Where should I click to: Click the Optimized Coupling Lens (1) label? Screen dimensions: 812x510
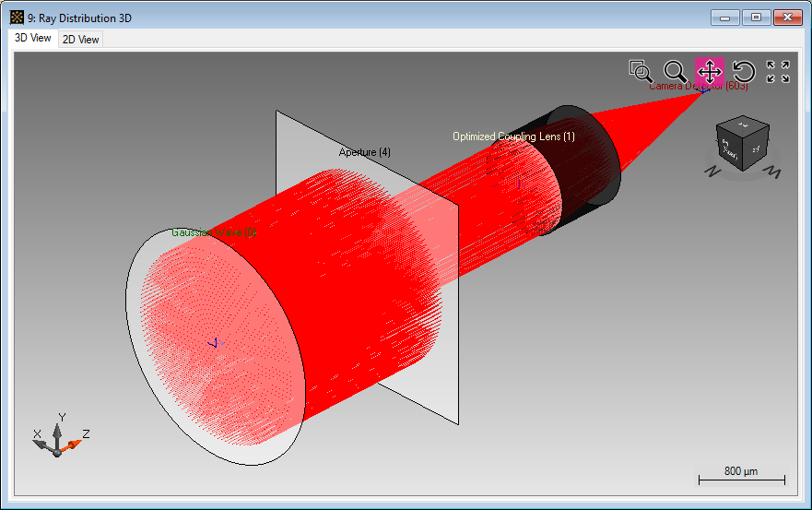point(512,136)
